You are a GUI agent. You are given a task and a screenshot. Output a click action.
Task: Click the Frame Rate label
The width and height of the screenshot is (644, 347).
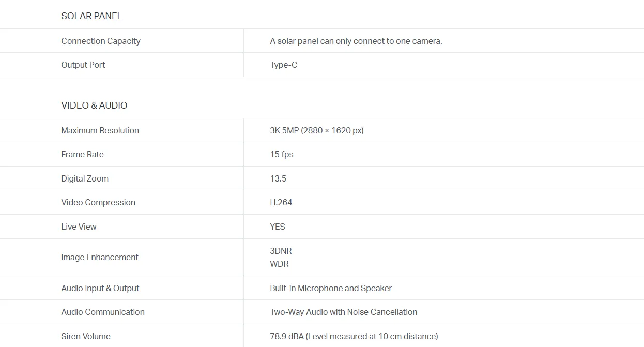point(82,154)
